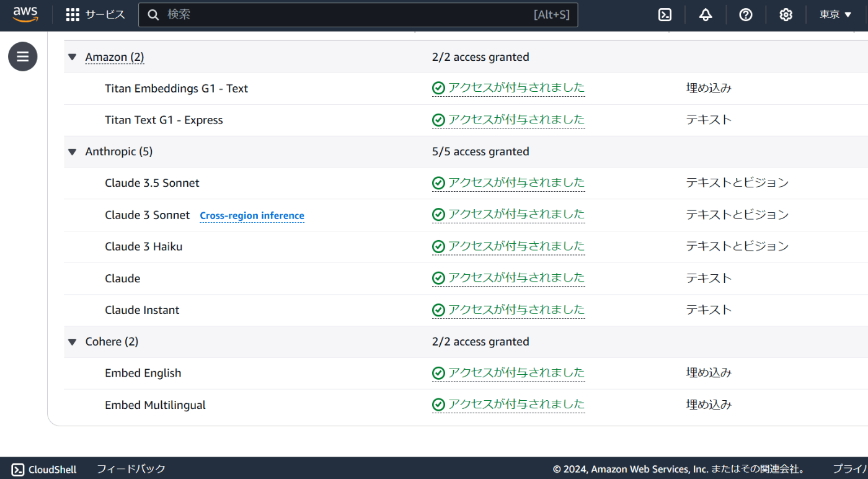Click green check icon for Claude 3 Haiku
868x479 pixels.
click(438, 246)
